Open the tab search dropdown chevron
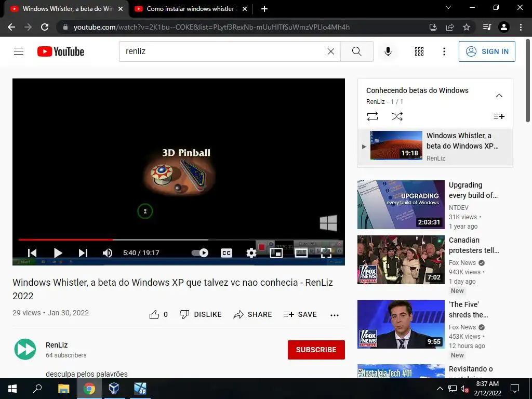Image resolution: width=532 pixels, height=399 pixels. [448, 7]
